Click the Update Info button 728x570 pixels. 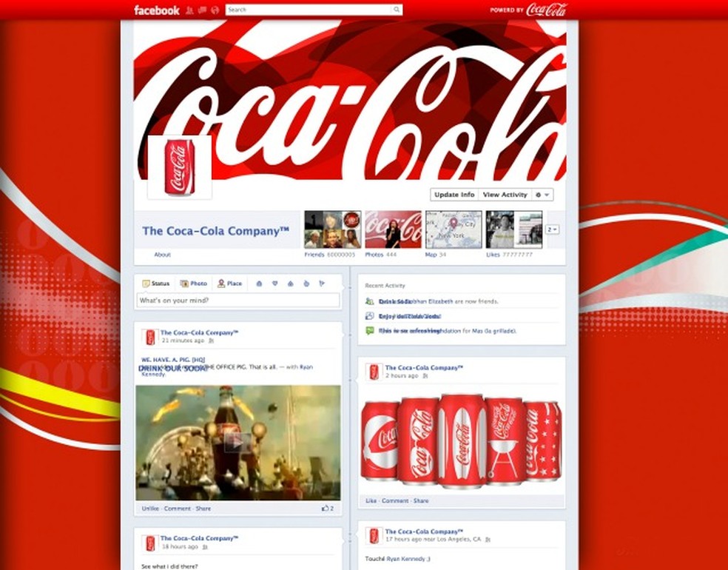(x=453, y=195)
